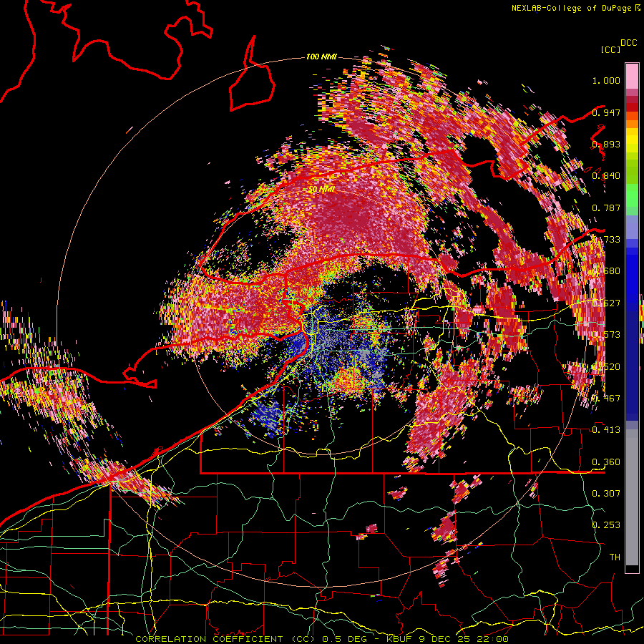
Task: Pick the bright green color bar segment
Action: point(632,195)
